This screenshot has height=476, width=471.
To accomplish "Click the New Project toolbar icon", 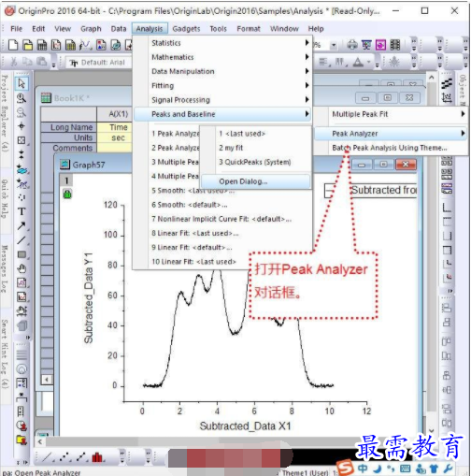I will [x=13, y=45].
